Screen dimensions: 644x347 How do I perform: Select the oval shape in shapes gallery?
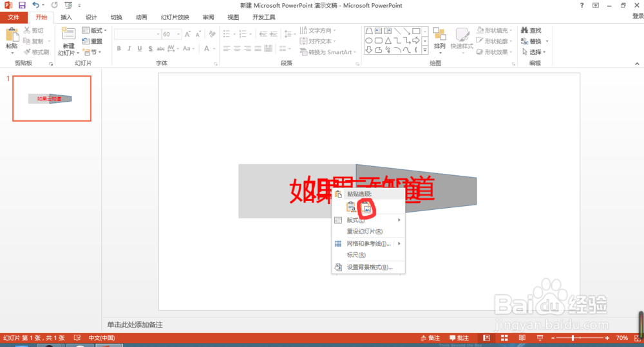point(369,41)
